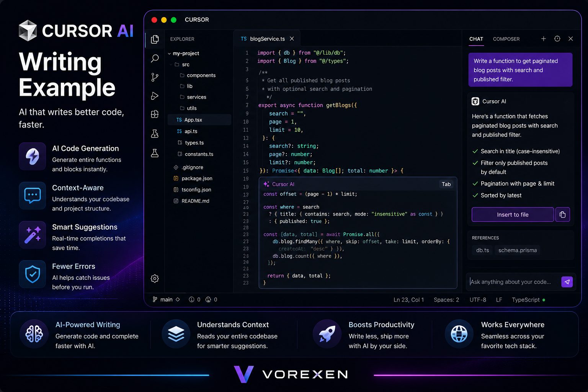This screenshot has width=588, height=392.
Task: Click the Vorexen V logo
Action: coord(244,374)
